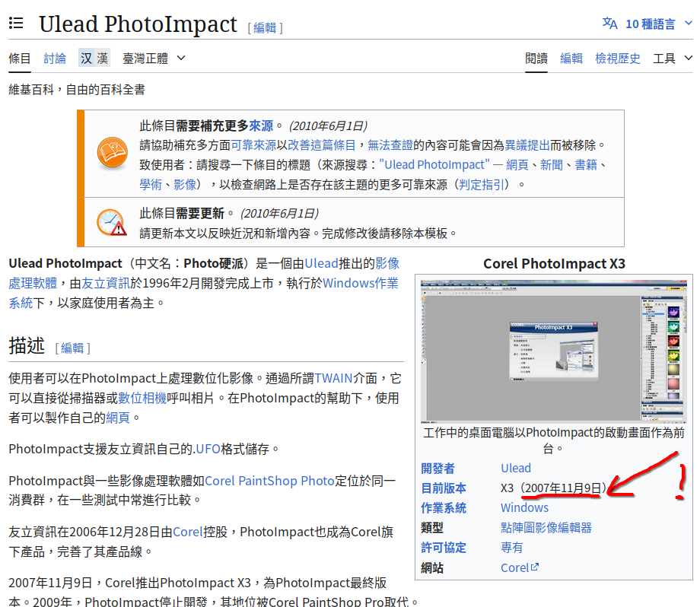Viewport: 700px width, 607px height.
Task: Open the 數位相機 link
Action: (x=142, y=398)
